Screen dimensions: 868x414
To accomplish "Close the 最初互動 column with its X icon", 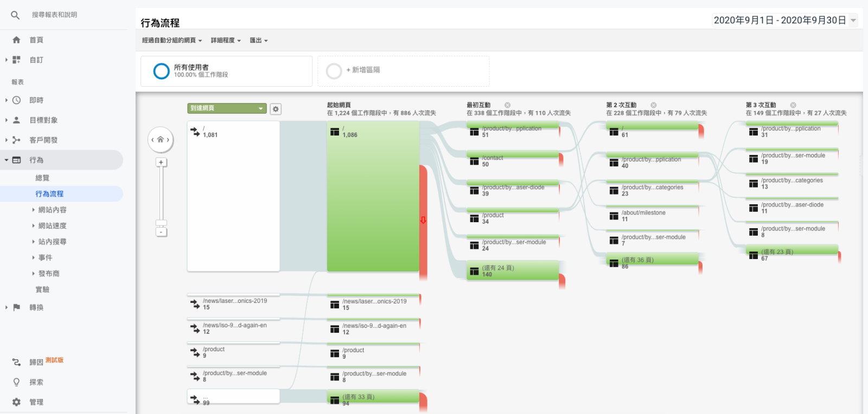I will click(x=507, y=105).
